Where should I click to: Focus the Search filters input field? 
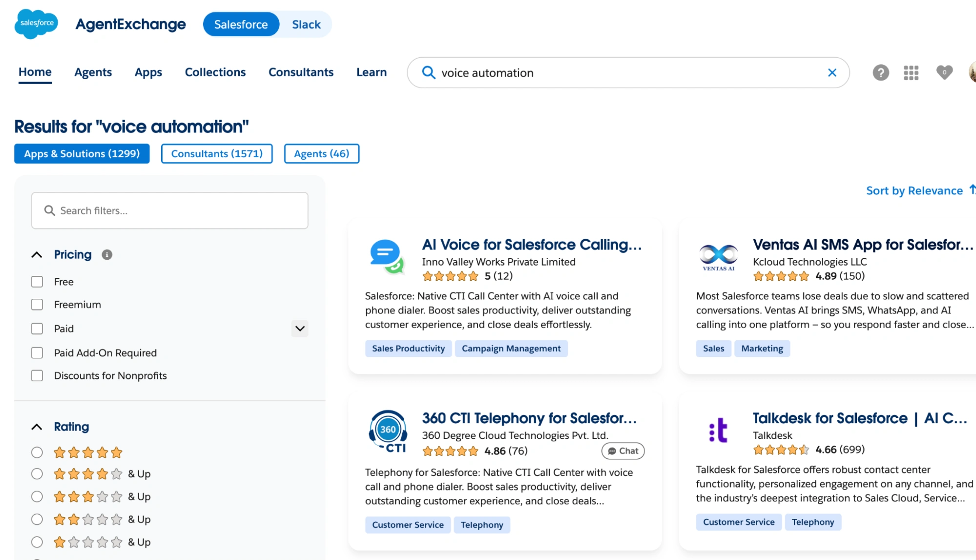click(x=169, y=210)
